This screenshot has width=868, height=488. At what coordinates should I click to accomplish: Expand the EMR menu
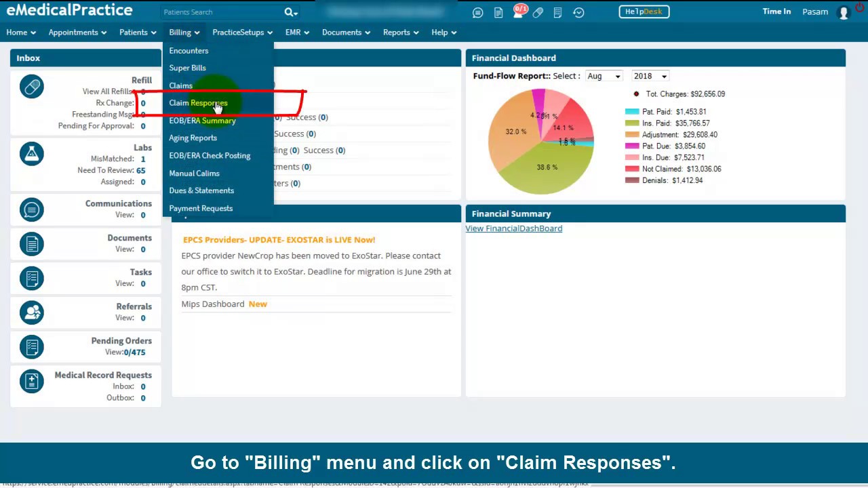click(x=297, y=33)
